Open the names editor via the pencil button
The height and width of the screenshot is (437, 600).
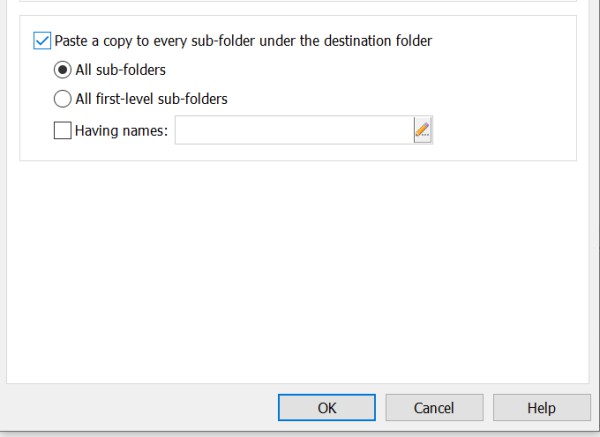click(423, 130)
